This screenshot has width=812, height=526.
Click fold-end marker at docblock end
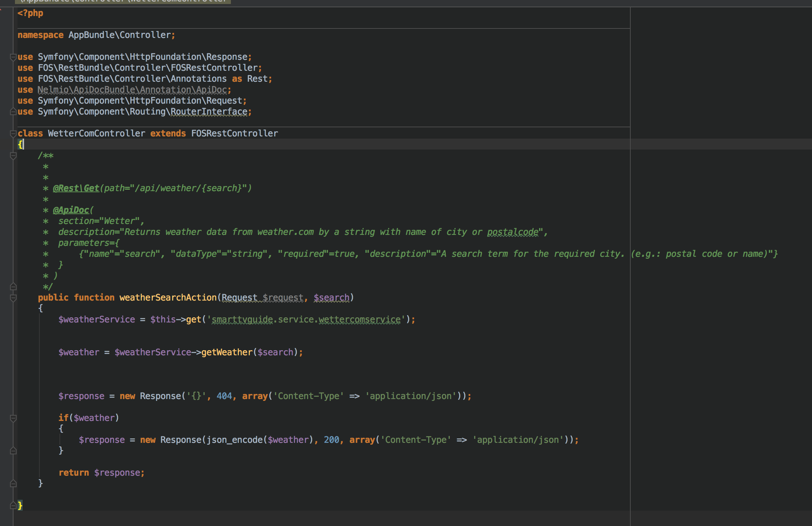(x=13, y=287)
